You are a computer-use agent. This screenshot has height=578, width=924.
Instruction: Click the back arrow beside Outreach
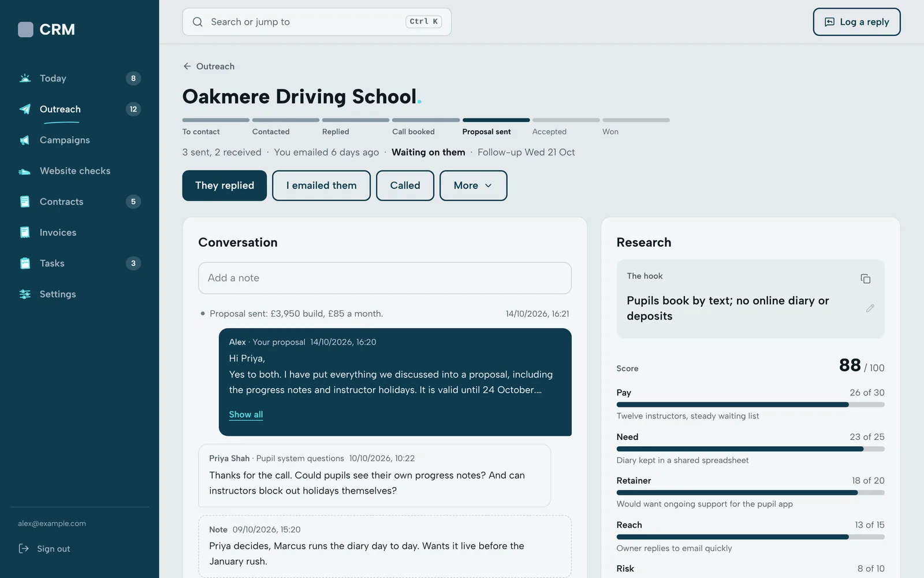click(187, 66)
